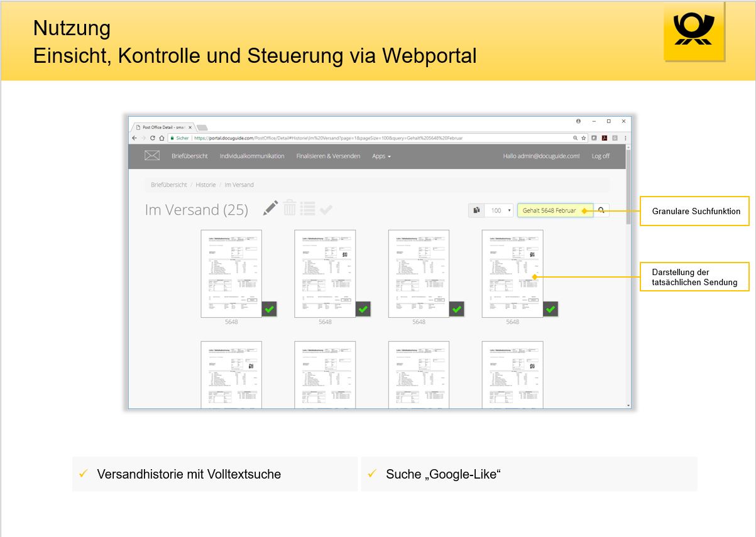Screen dimensions: 756x537
Task: Toggle green checkmark on fourth document
Action: (x=551, y=309)
